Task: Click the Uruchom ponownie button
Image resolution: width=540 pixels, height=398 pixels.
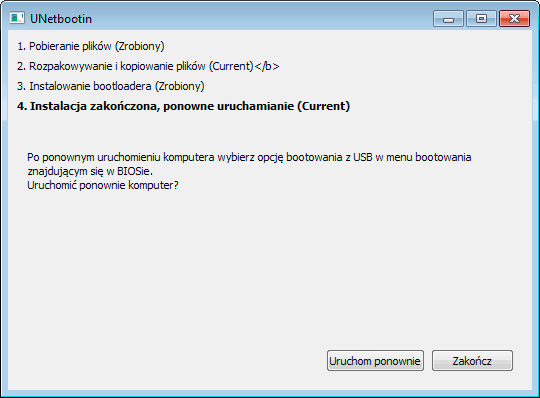Action: coord(375,360)
